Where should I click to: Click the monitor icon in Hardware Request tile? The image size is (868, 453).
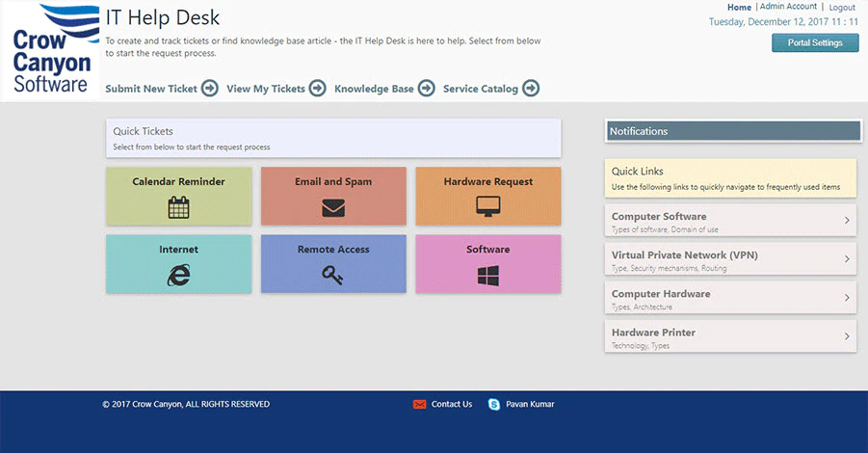click(488, 206)
